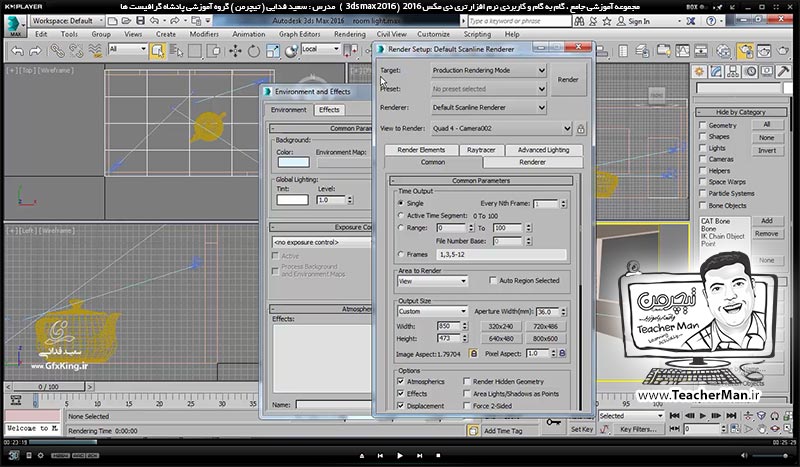Lock the View to Render setting
Screen dimensions: 800x467
point(581,129)
